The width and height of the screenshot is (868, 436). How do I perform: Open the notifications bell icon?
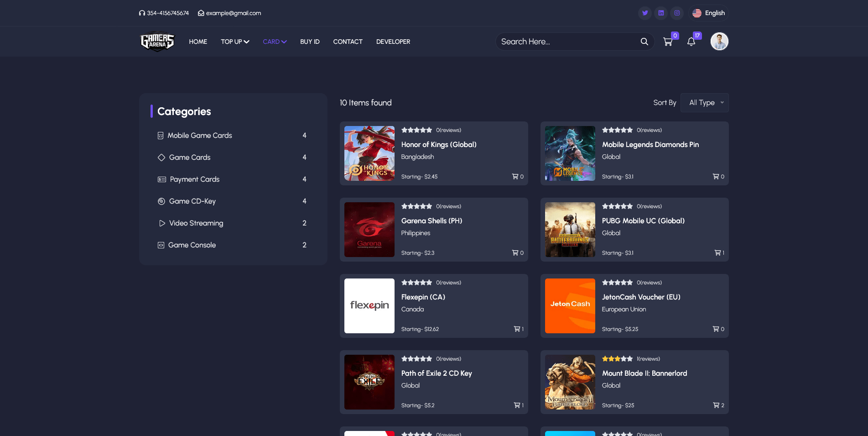(691, 42)
